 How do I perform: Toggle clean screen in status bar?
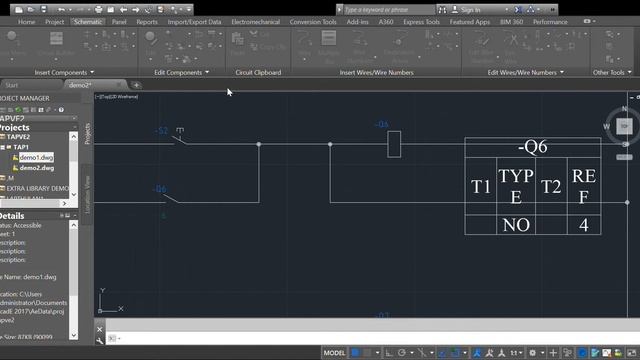click(632, 353)
